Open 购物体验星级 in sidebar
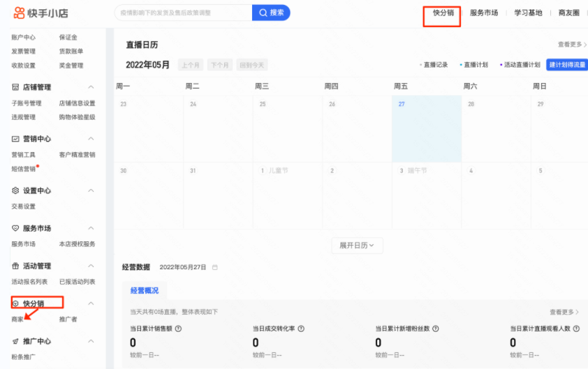Screen dimensions: 588x369 coord(77,117)
